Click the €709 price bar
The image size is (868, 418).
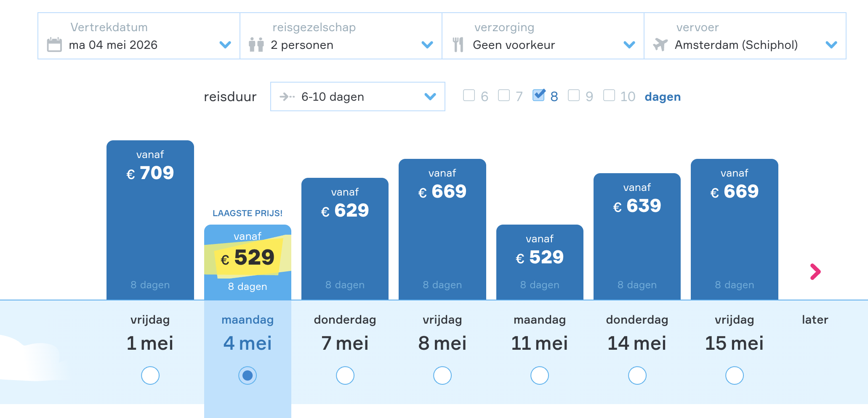coord(150,219)
